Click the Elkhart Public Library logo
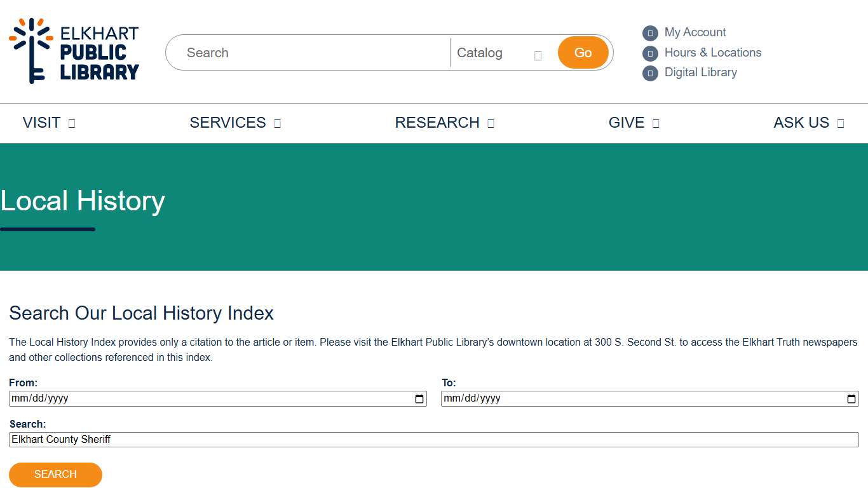This screenshot has height=488, width=868. coord(74,51)
